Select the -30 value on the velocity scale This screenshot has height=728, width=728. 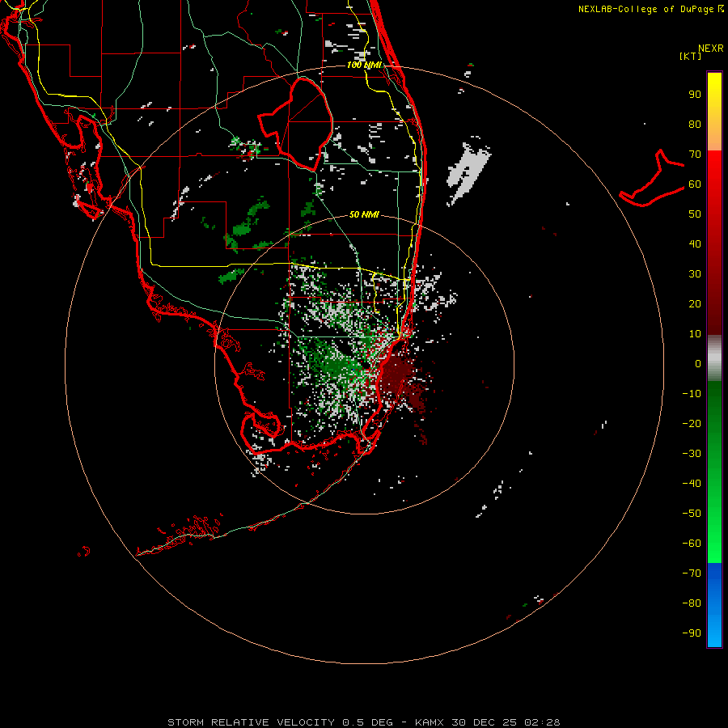(692, 454)
